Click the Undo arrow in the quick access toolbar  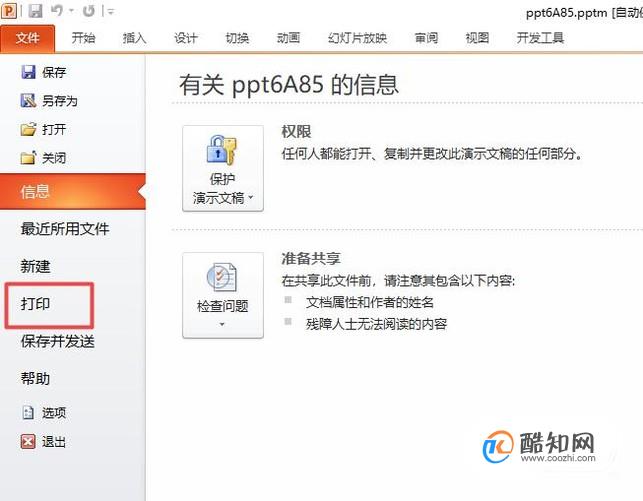(57, 11)
